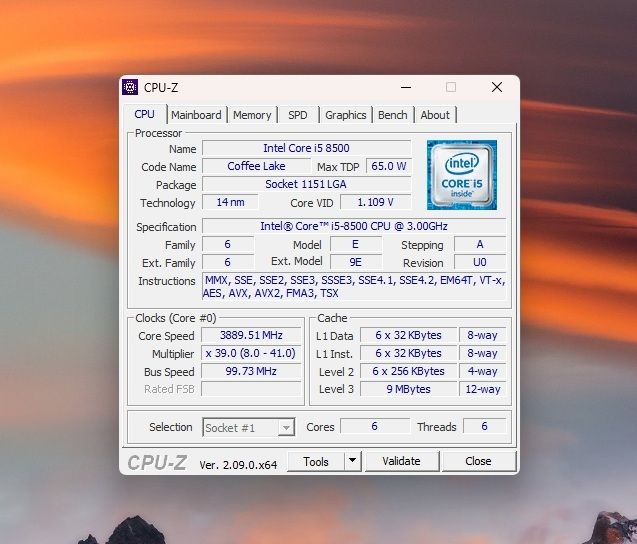Click the Level 2 6 x 256 KBytes value
The height and width of the screenshot is (544, 637).
coord(408,371)
